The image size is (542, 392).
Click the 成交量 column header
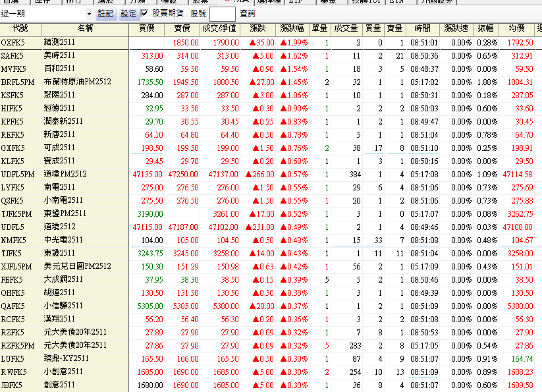point(346,29)
